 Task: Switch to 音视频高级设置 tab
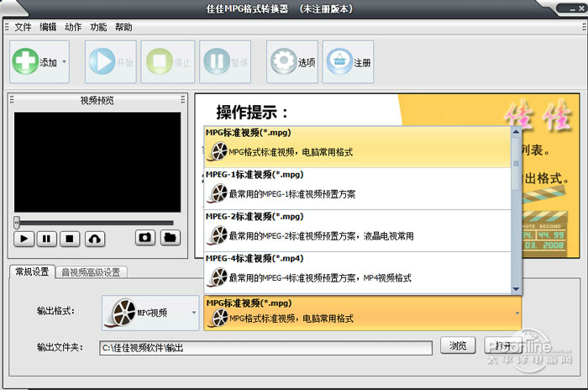91,272
